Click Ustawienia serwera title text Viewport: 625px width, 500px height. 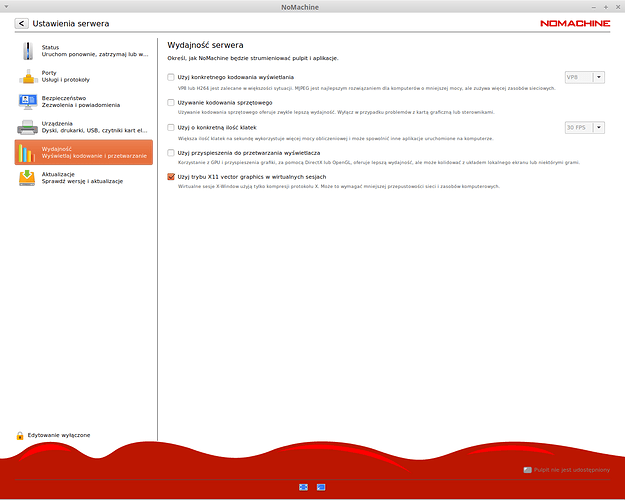coord(71,24)
